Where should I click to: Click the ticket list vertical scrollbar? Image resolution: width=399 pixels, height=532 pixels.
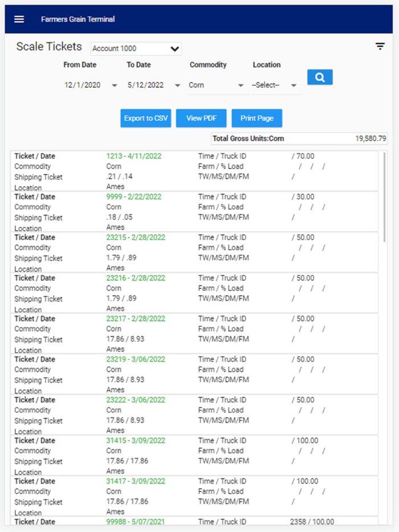[x=384, y=197]
